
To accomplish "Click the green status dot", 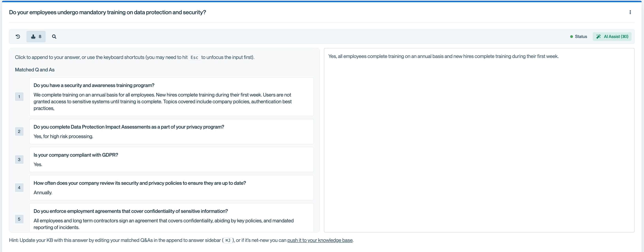I will point(571,37).
